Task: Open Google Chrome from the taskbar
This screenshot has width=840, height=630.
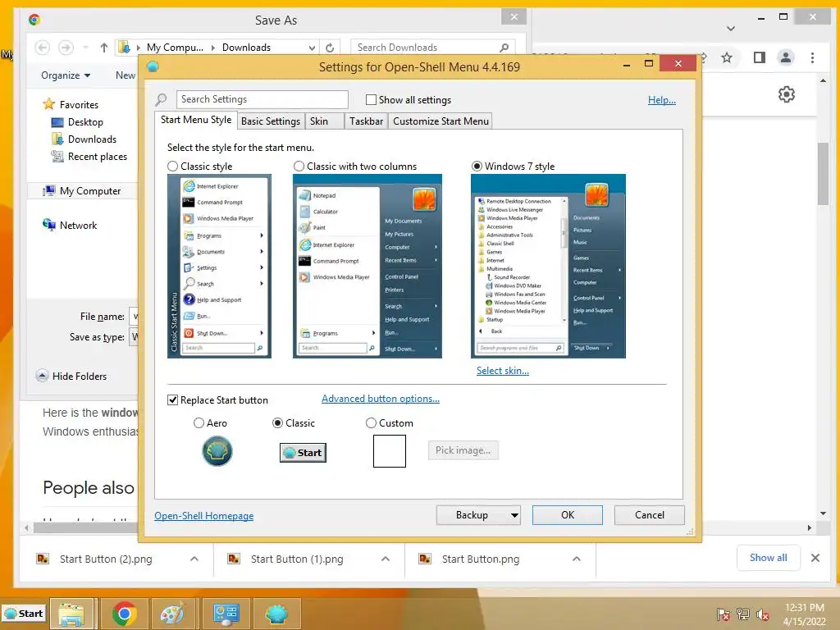Action: [x=125, y=614]
